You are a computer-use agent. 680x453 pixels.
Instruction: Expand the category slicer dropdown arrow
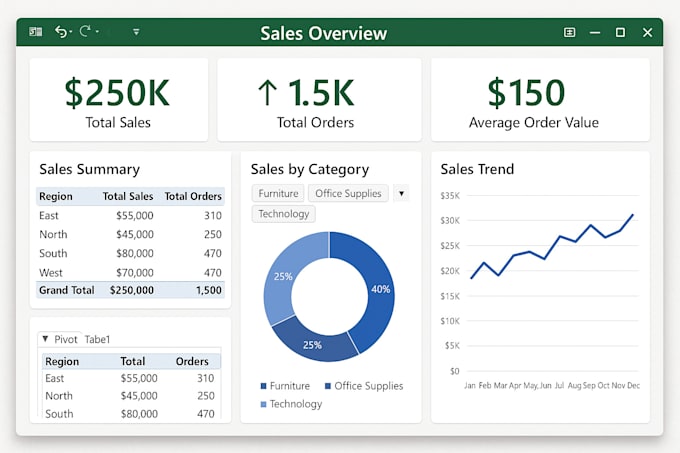click(x=401, y=193)
